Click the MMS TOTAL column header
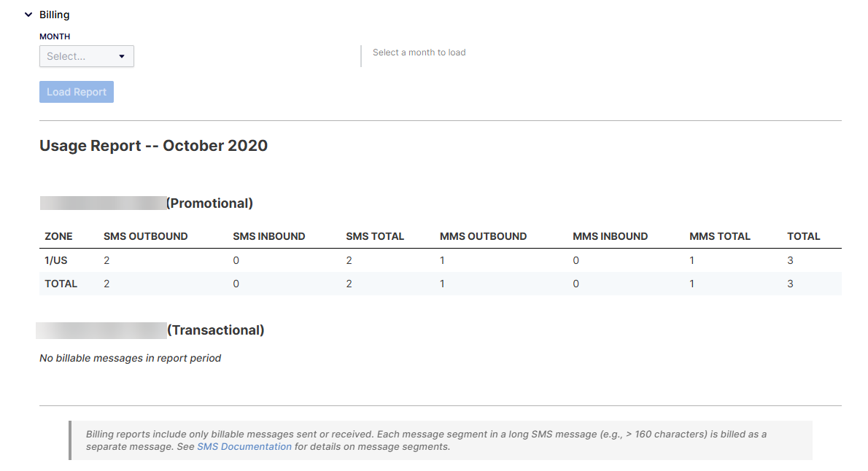 click(x=720, y=236)
